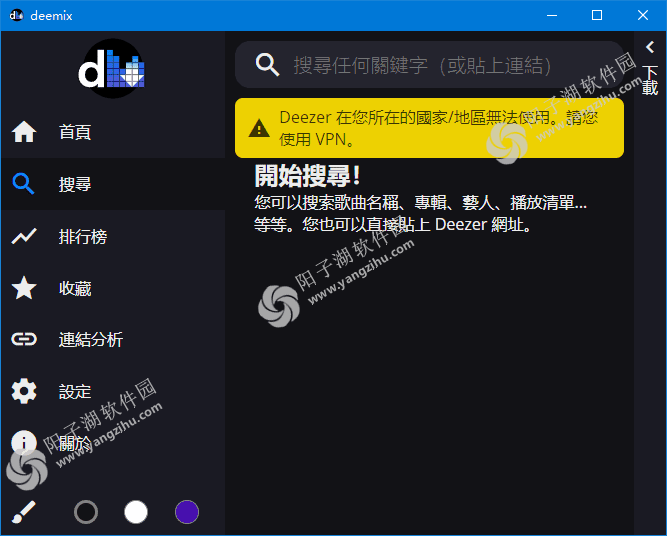Image resolution: width=667 pixels, height=536 pixels.
Task: Choose the dark black theme circle
Action: pyautogui.click(x=86, y=512)
